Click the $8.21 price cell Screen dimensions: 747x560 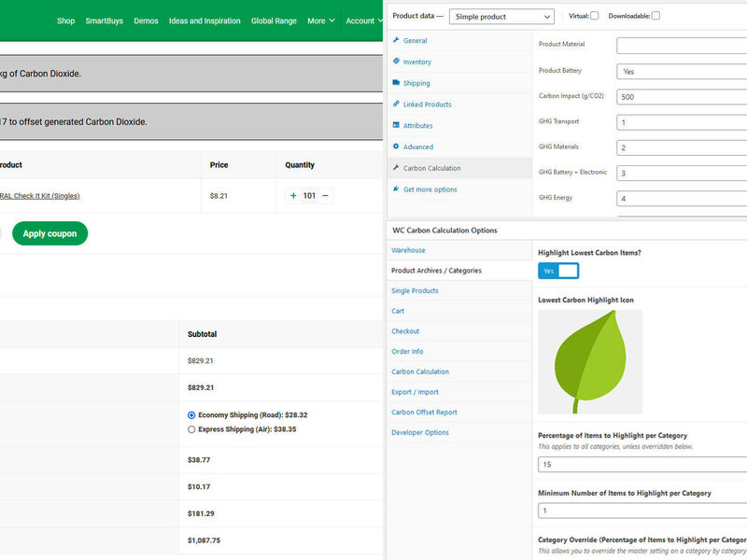coord(218,196)
